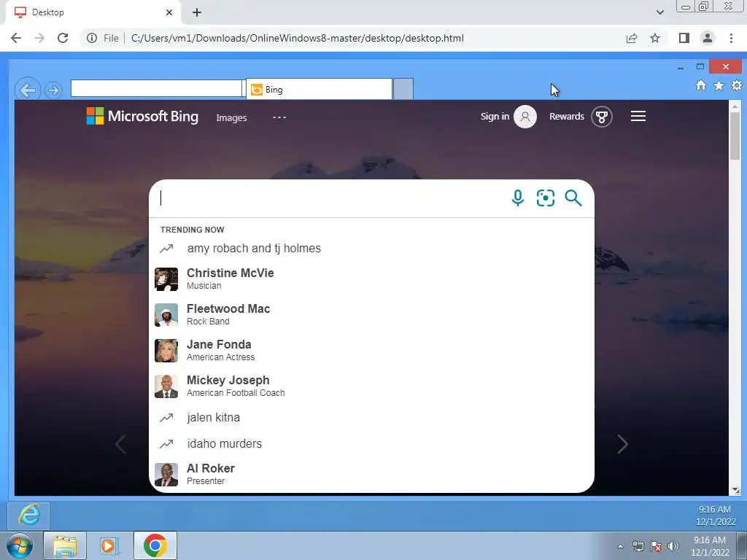Viewport: 747px width, 560px height.
Task: Open a new IE tab button
Action: 403,89
